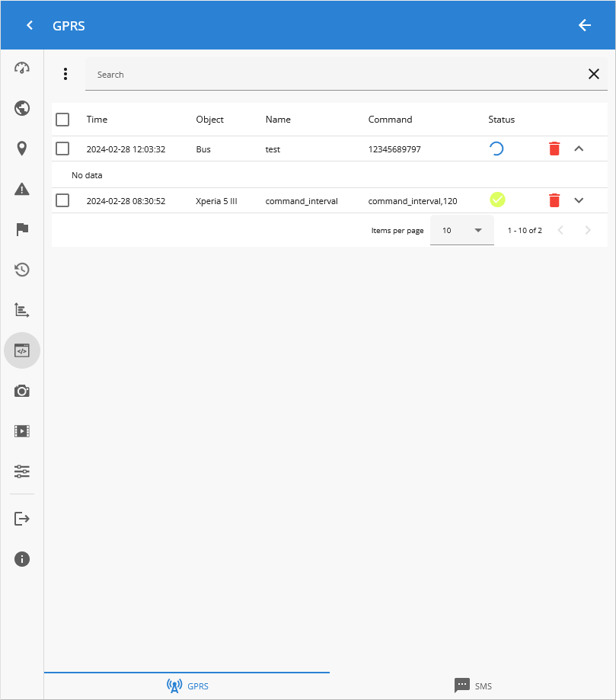Clear the search with the X button
616x700 pixels.
pyautogui.click(x=594, y=74)
